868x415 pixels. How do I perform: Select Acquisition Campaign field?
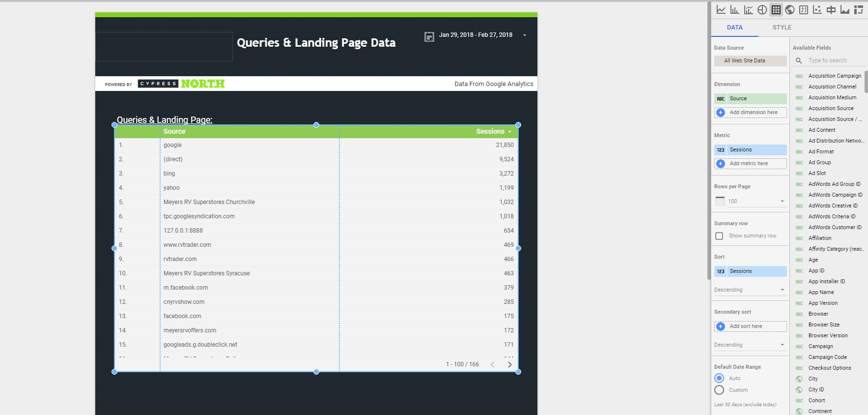click(x=835, y=76)
